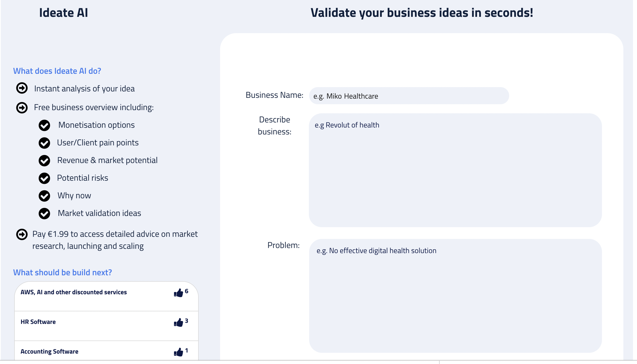The height and width of the screenshot is (364, 637).
Task: Click the Ideate AI logo title
Action: 63,13
